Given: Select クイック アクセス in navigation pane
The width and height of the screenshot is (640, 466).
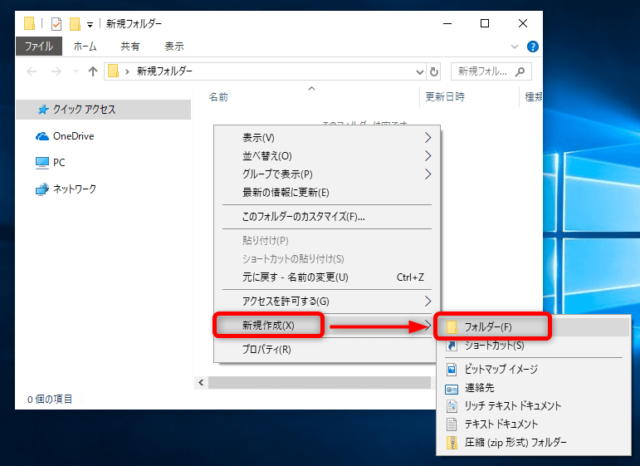Looking at the screenshot, I should point(104,109).
